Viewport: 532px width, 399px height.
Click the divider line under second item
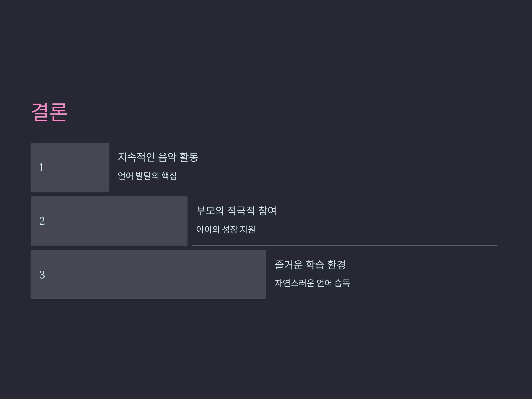(345, 246)
